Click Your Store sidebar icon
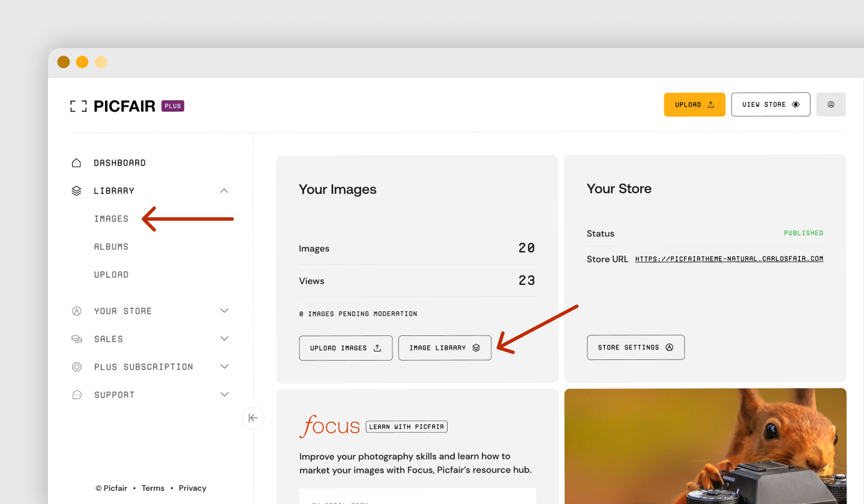This screenshot has width=864, height=504. 76,311
